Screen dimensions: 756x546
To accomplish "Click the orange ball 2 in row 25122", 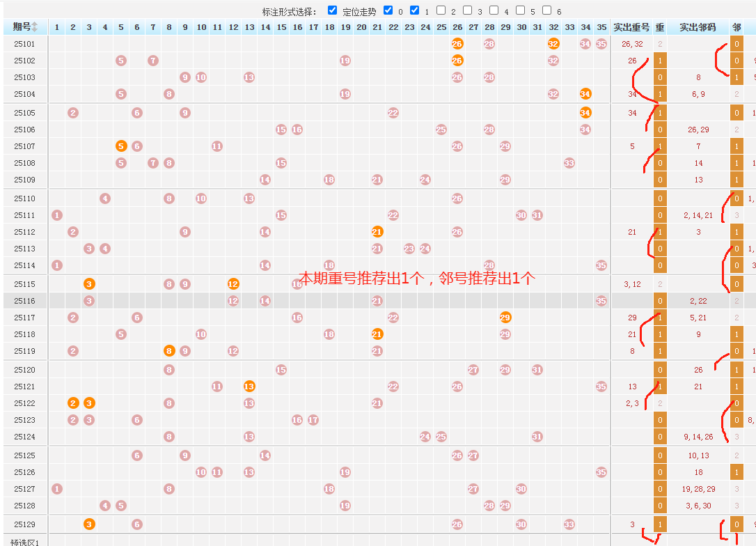I will click(73, 403).
